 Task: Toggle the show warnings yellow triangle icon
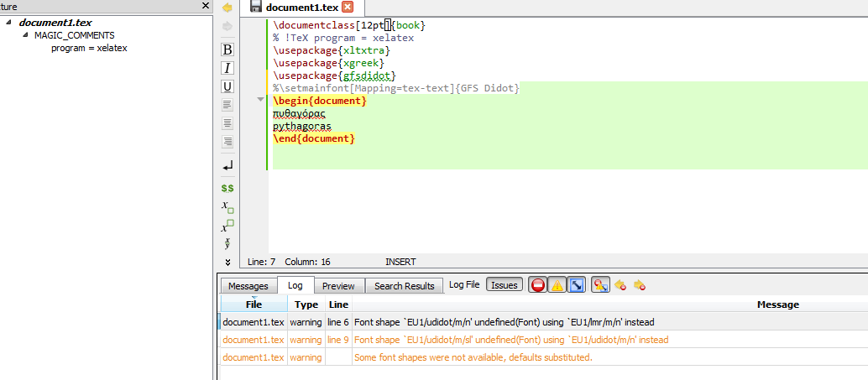pyautogui.click(x=557, y=285)
